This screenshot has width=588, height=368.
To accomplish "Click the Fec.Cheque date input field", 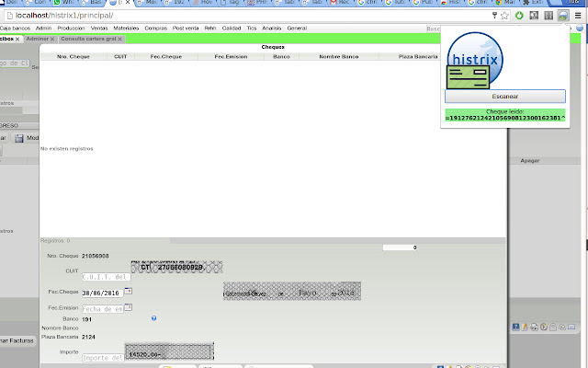I will click(x=102, y=293).
